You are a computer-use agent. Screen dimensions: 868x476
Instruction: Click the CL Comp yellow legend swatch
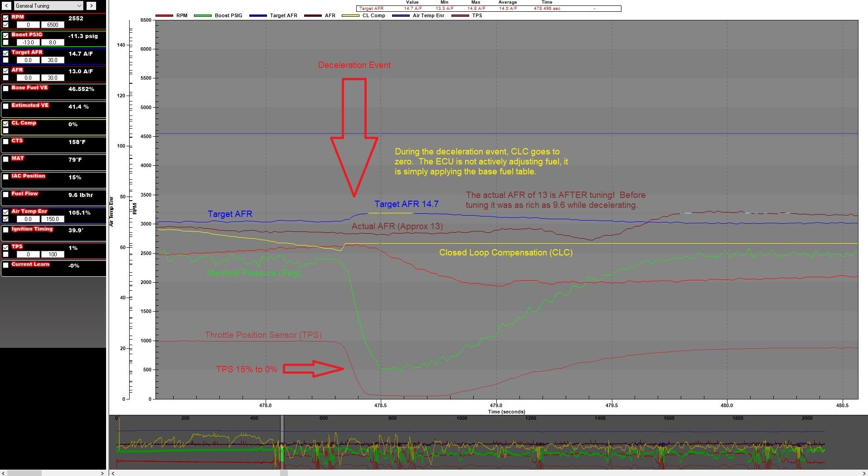click(x=350, y=15)
